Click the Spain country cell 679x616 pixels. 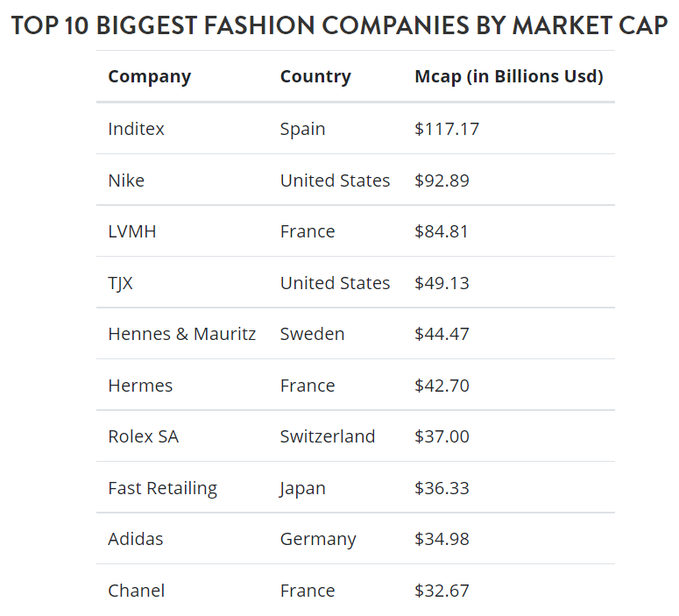tap(302, 129)
